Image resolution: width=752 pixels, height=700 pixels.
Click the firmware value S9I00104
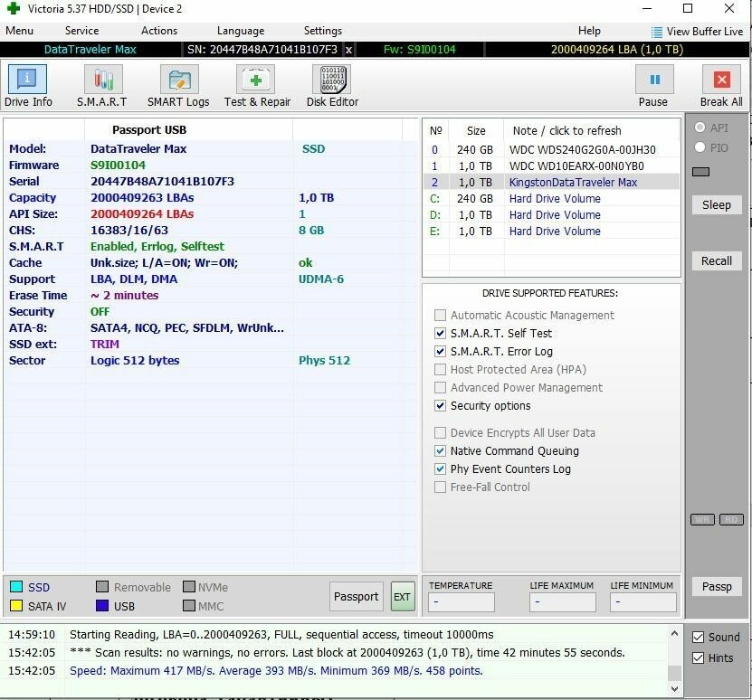tap(118, 165)
